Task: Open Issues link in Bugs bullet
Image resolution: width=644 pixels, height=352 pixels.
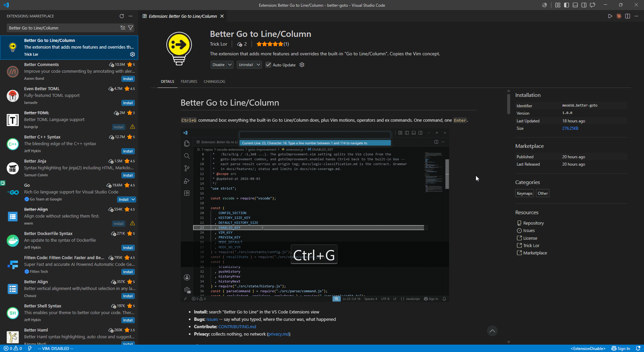Action: pos(212,319)
